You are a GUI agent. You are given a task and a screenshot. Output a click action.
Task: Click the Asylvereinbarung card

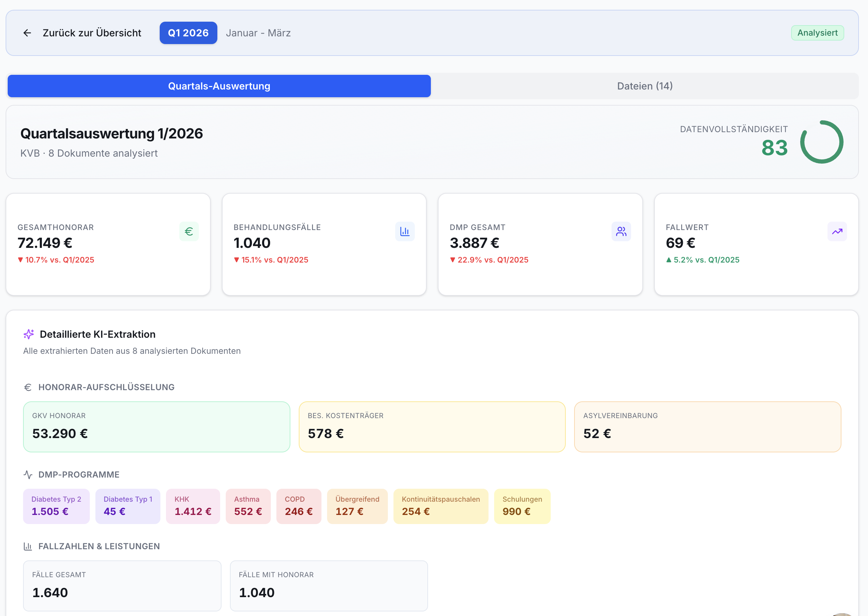(x=708, y=427)
